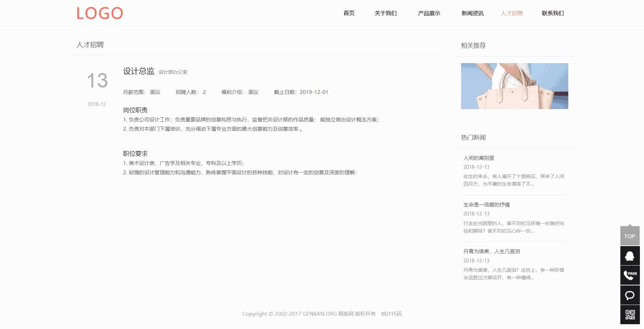Open news article 人间的离别里
The width and height of the screenshot is (644, 329).
[x=479, y=158]
